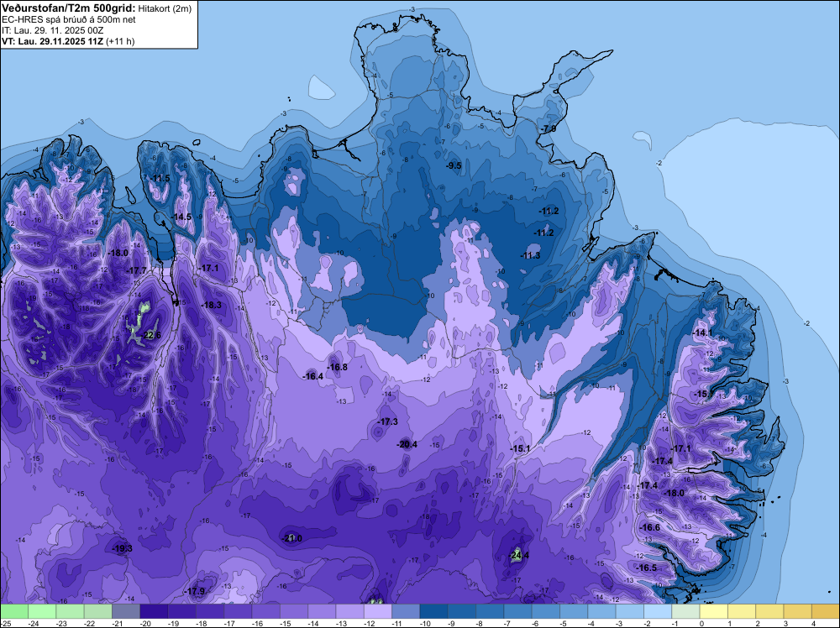
Task: Click the -17.9 temperature label on the map
Action: pos(195,592)
